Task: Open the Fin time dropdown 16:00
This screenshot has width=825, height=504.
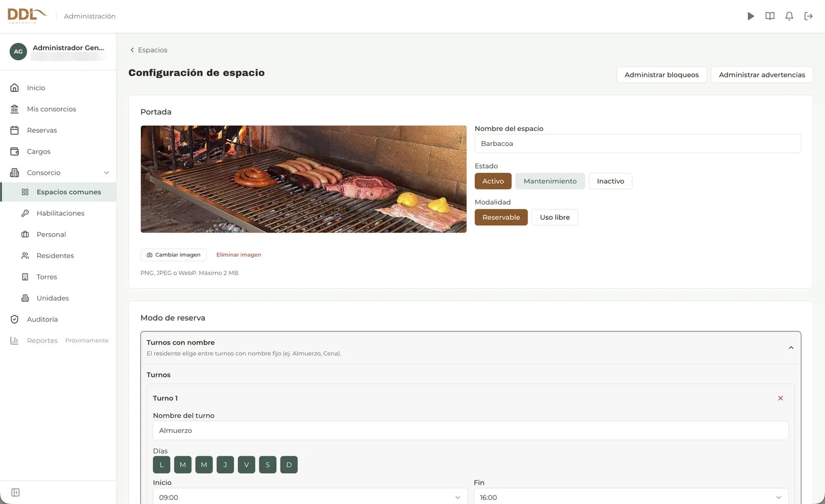Action: click(x=631, y=497)
